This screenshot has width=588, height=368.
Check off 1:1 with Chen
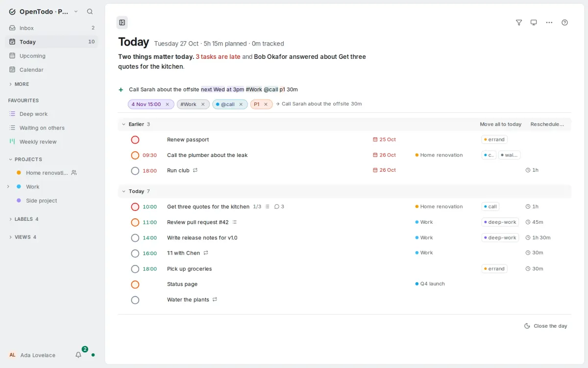[135, 253]
